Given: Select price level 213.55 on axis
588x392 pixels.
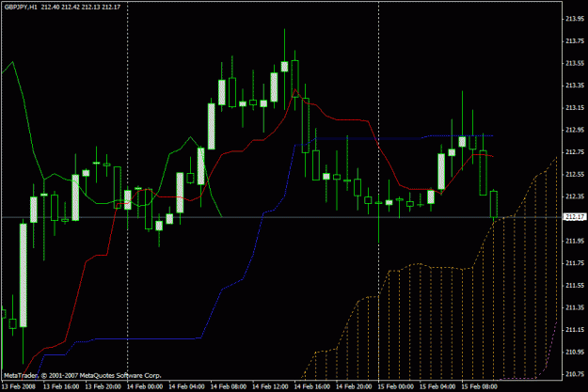Looking at the screenshot, I should point(575,63).
